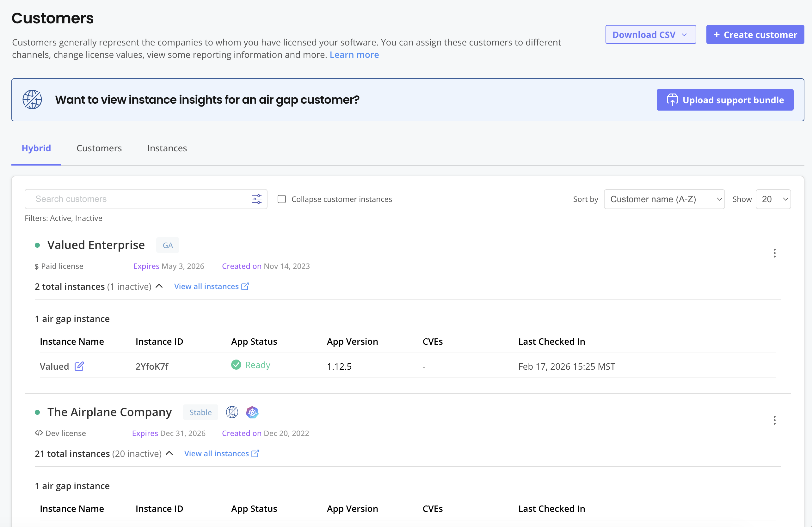Click the Kubernetes icon next to The Airplane Company
This screenshot has height=527, width=812.
click(252, 412)
